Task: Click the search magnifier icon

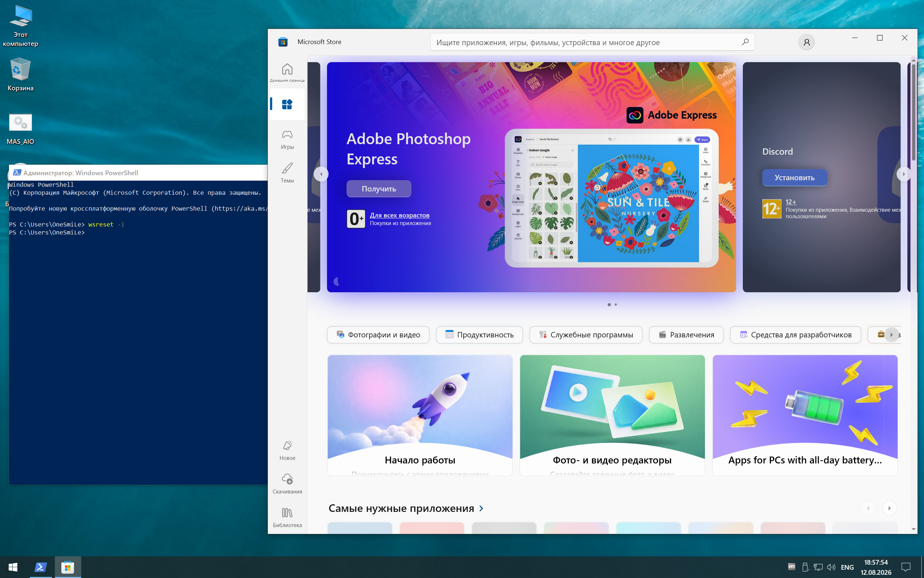Action: click(x=745, y=42)
